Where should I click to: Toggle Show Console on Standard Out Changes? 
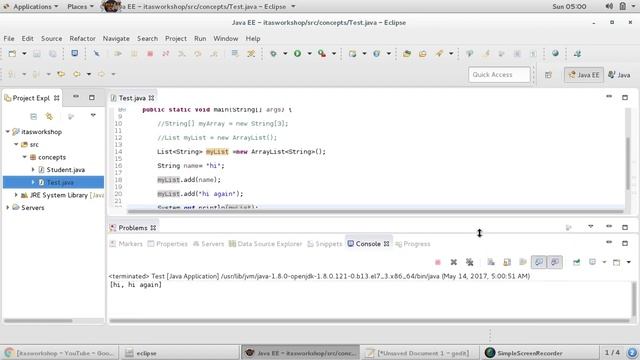coord(539,262)
